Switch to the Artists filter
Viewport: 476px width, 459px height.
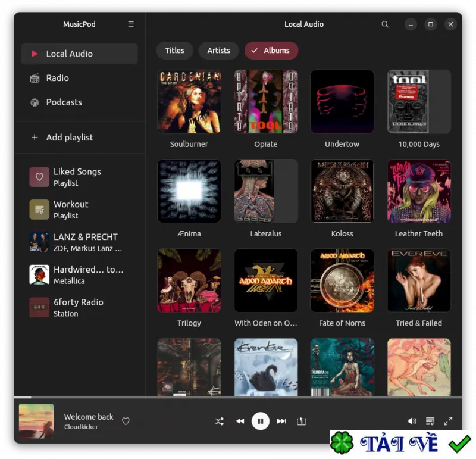click(x=218, y=51)
